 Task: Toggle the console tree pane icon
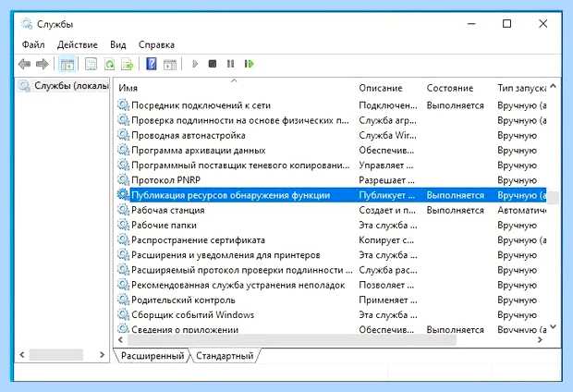[67, 65]
